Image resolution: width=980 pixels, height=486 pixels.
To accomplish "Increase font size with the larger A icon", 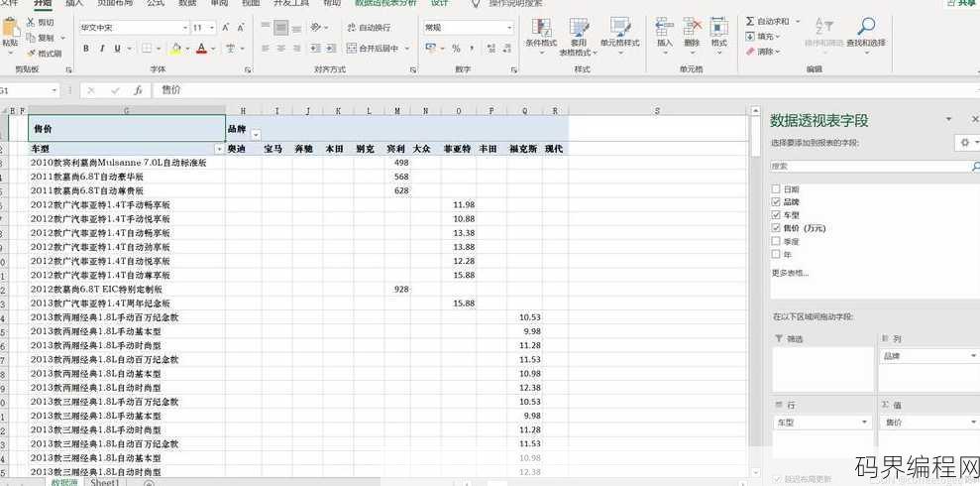I will click(x=226, y=28).
